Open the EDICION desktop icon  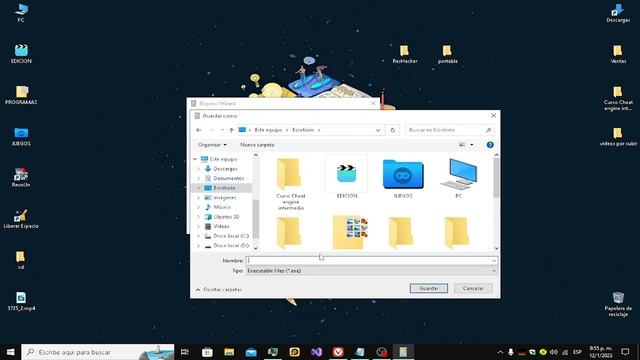click(21, 53)
